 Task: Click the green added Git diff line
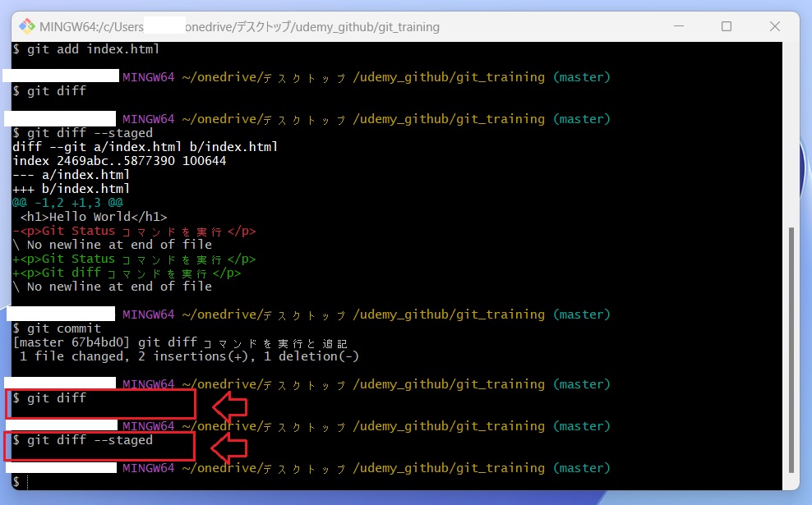click(x=127, y=273)
